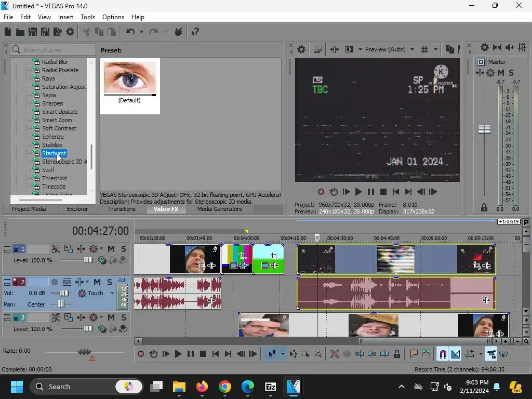Insert a marker with the flag icon
Viewport: 532px width, 399px height.
(414, 354)
